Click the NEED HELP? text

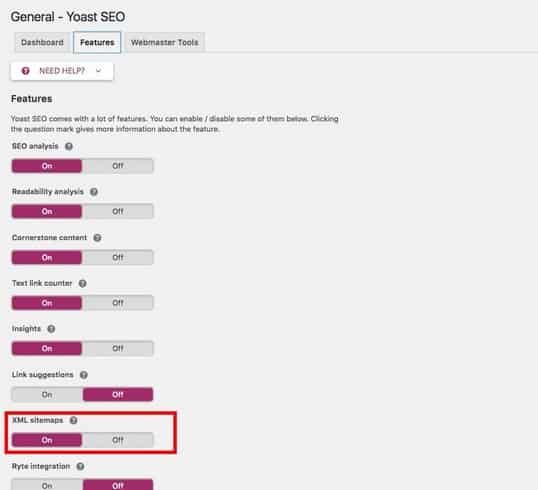click(62, 71)
